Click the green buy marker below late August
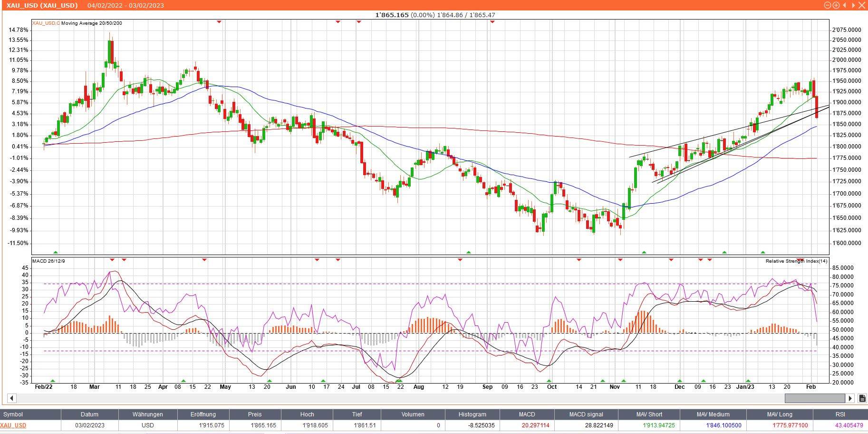The width and height of the screenshot is (868, 434). (469, 252)
